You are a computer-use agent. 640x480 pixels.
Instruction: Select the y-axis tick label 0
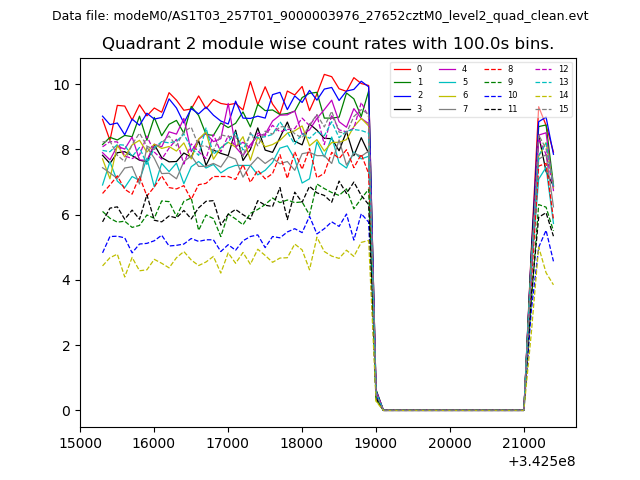tap(65, 411)
